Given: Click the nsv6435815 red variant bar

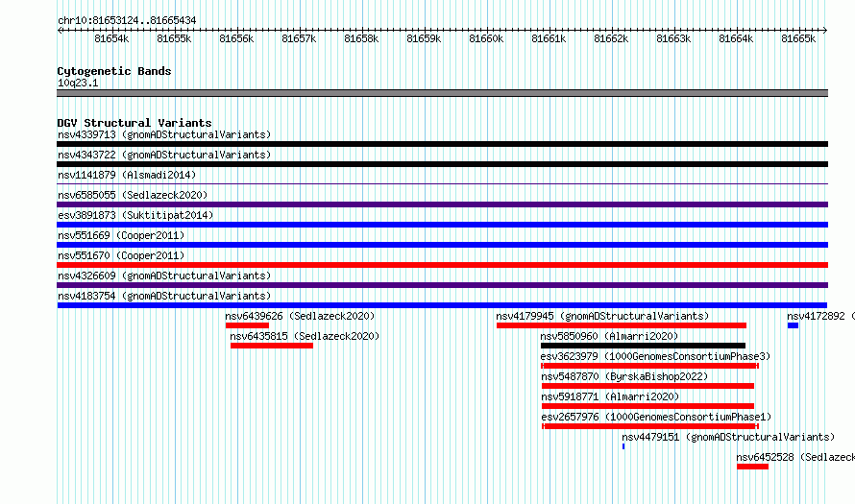Looking at the screenshot, I should (x=272, y=346).
